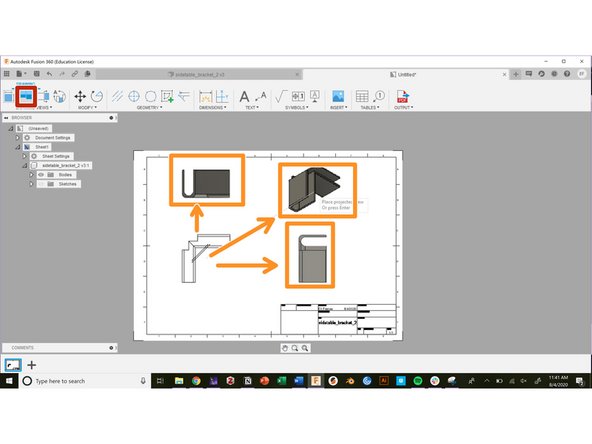Select the Ordinate Dimension tool
Viewport: 592px width, 444px height.
[222, 97]
